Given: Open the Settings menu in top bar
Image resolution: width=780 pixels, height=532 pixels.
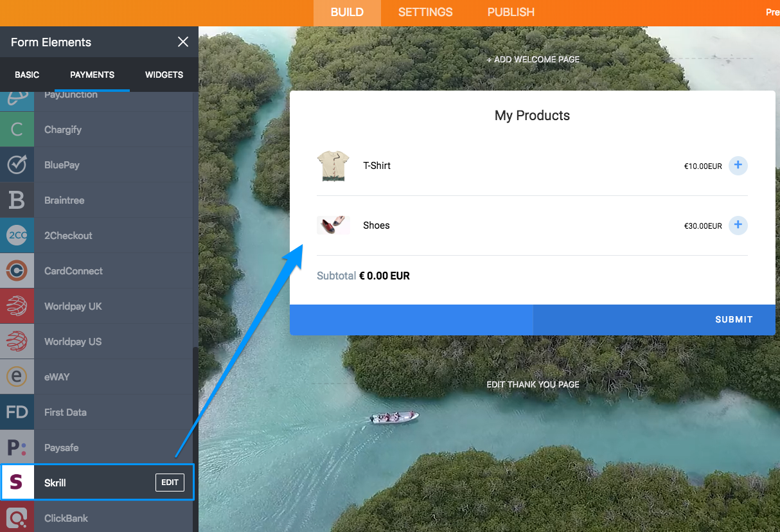Looking at the screenshot, I should (425, 12).
